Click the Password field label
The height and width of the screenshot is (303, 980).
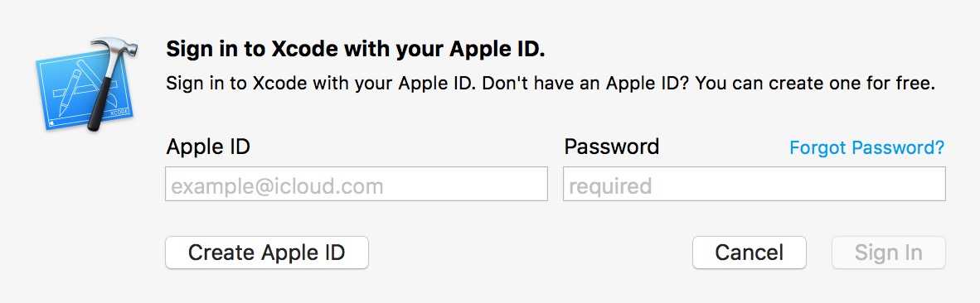pyautogui.click(x=611, y=147)
